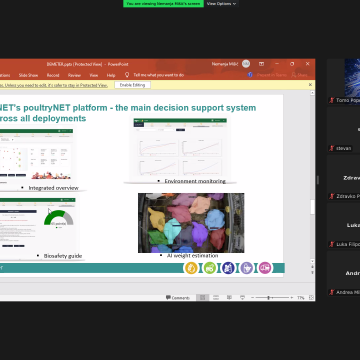Switch to Slide Sorter view icon
Screen dimensions: 360x360
tap(216, 298)
